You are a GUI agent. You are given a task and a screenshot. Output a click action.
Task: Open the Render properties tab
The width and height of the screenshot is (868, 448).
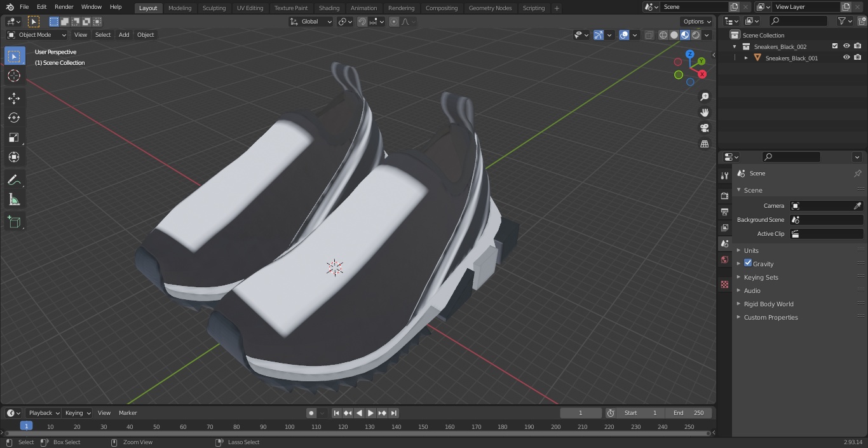(724, 196)
